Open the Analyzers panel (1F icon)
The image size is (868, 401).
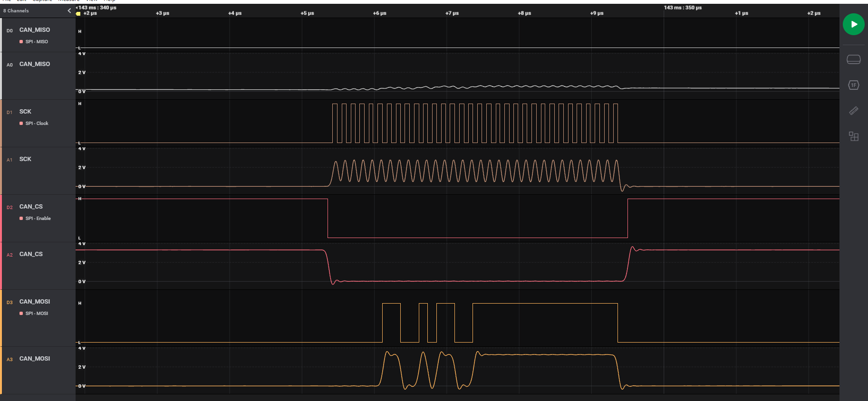click(853, 85)
